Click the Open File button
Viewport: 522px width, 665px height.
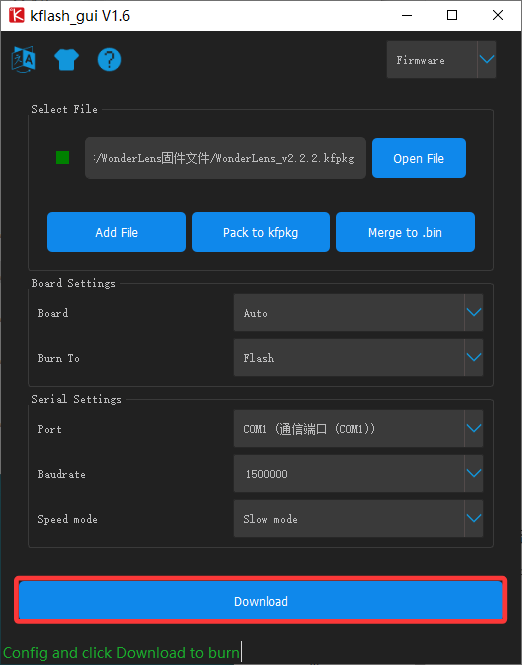419,158
